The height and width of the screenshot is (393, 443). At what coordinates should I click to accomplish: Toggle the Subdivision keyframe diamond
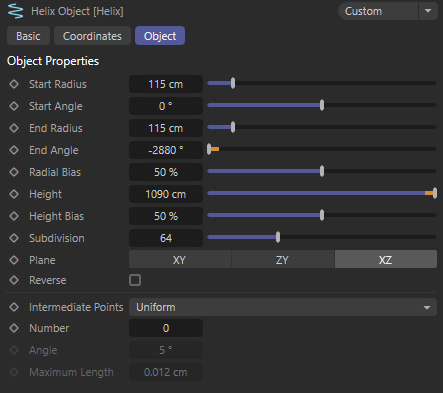point(14,238)
